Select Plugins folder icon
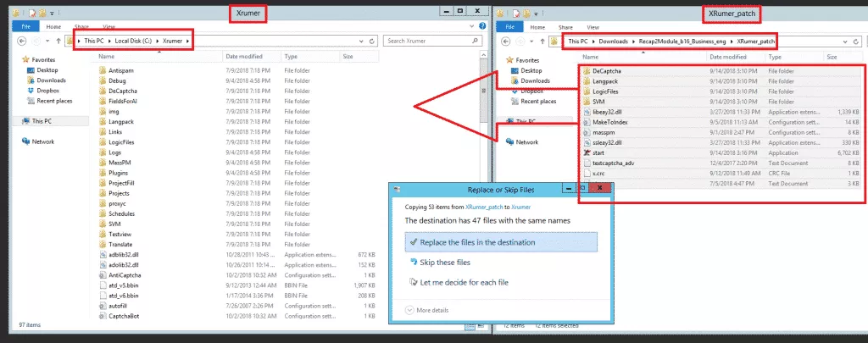This screenshot has height=343, width=868. pyautogui.click(x=103, y=173)
